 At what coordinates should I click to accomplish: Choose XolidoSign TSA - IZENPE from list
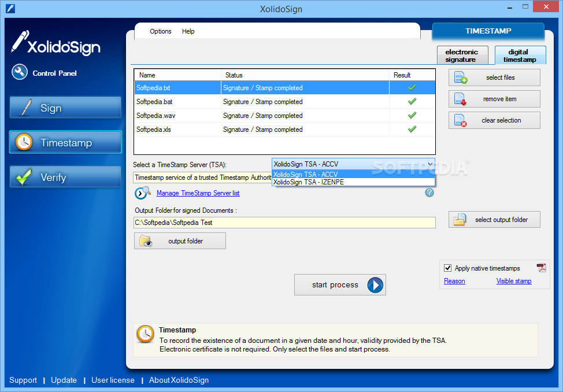tap(353, 182)
